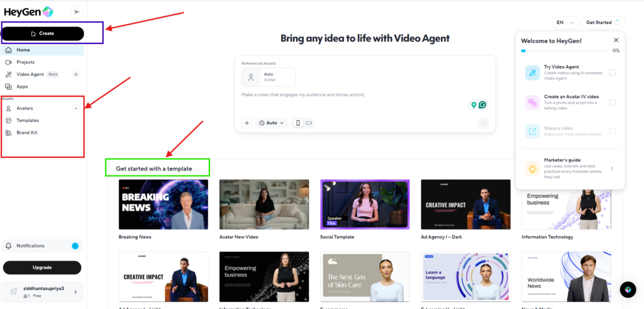Image resolution: width=644 pixels, height=309 pixels.
Task: Check the Try Video Agent checkbox
Action: [x=612, y=72]
